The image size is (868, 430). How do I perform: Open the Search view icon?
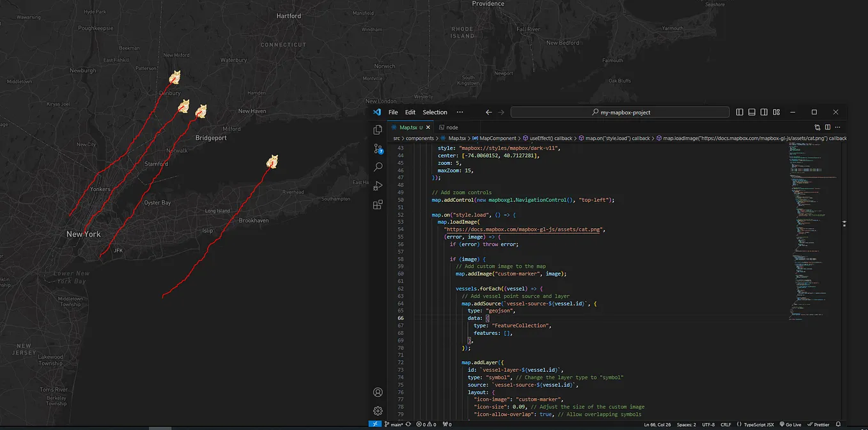[378, 167]
